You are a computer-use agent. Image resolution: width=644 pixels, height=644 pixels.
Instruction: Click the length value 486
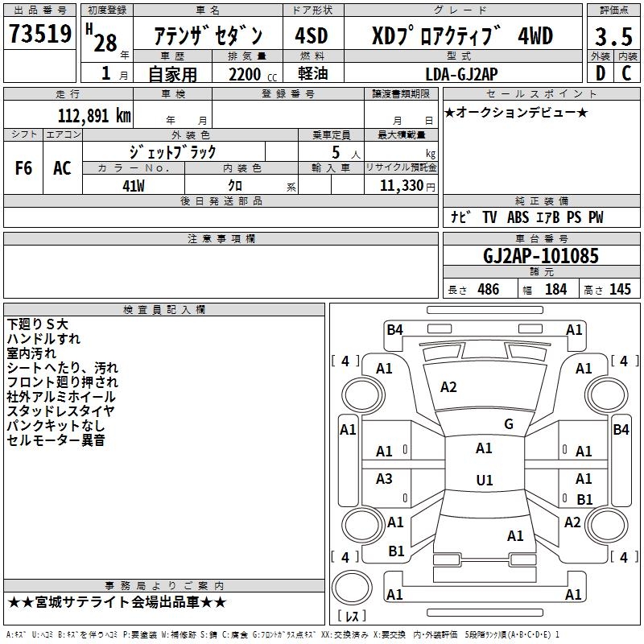489,289
